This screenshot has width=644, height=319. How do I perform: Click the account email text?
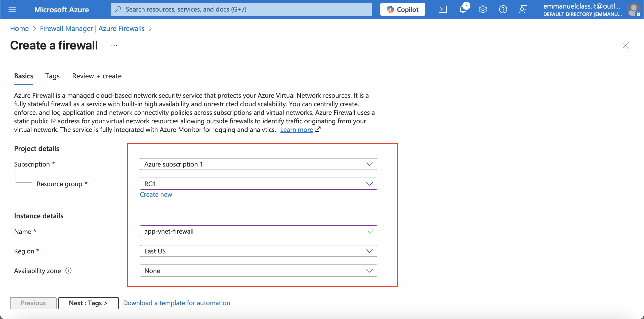582,6
